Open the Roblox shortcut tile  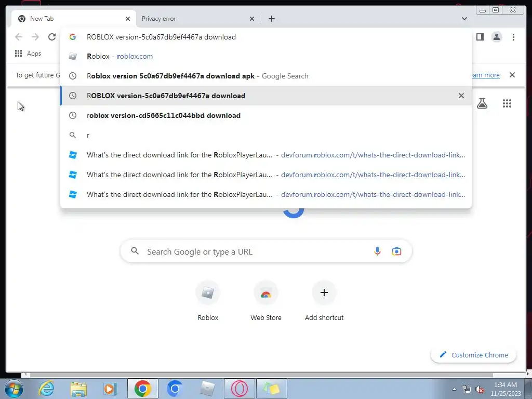click(x=208, y=301)
